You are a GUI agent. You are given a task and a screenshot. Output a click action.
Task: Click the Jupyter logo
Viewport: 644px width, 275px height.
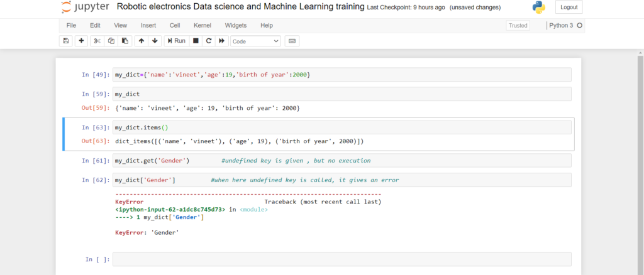pos(86,7)
